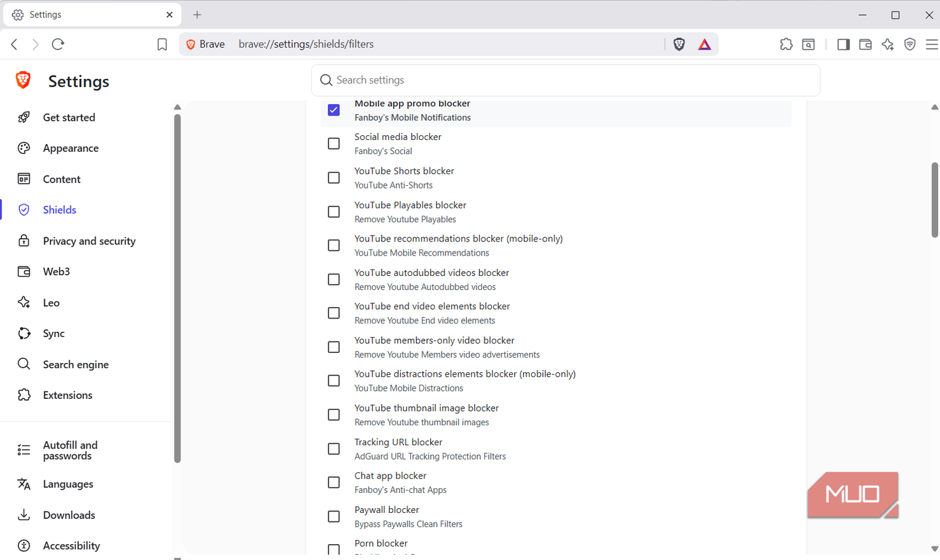The width and height of the screenshot is (940, 560).
Task: Open Brave Rewards triangle icon
Action: [704, 44]
